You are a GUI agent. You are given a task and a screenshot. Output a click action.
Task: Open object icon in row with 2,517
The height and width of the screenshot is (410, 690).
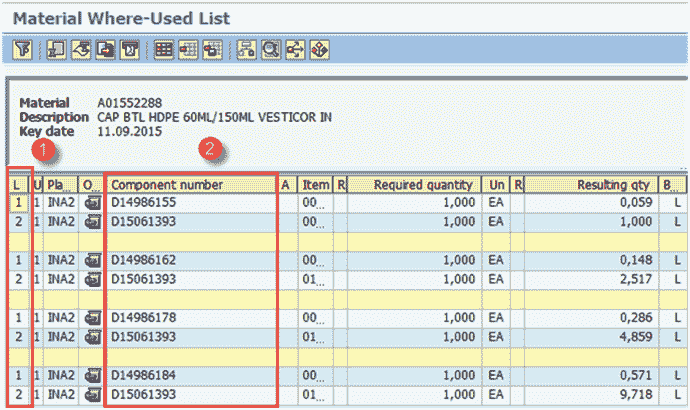[x=92, y=280]
